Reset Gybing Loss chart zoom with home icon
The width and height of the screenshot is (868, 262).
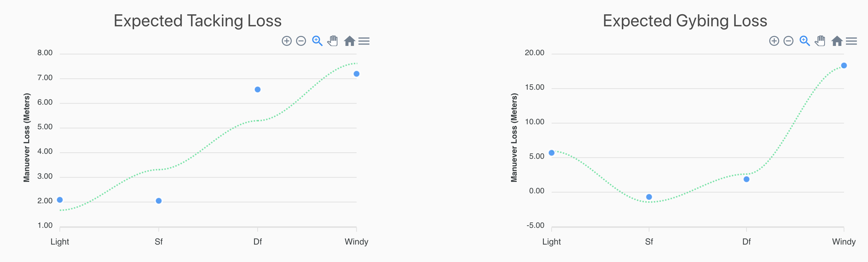(837, 41)
